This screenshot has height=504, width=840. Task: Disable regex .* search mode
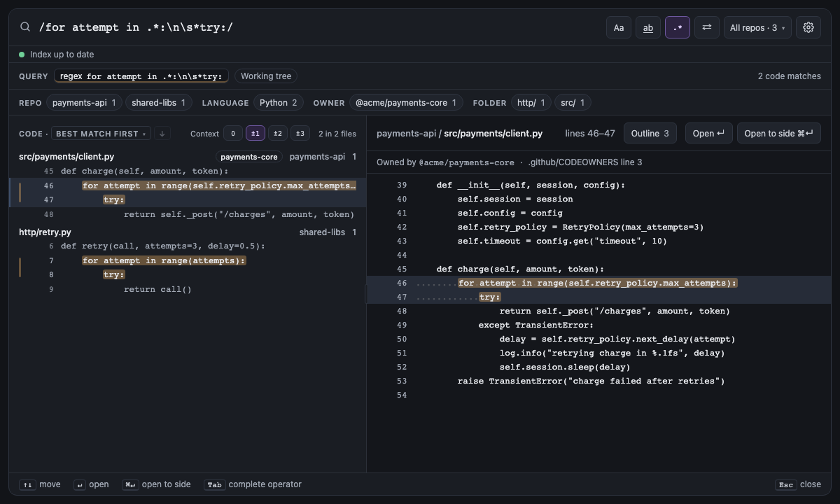(x=678, y=27)
